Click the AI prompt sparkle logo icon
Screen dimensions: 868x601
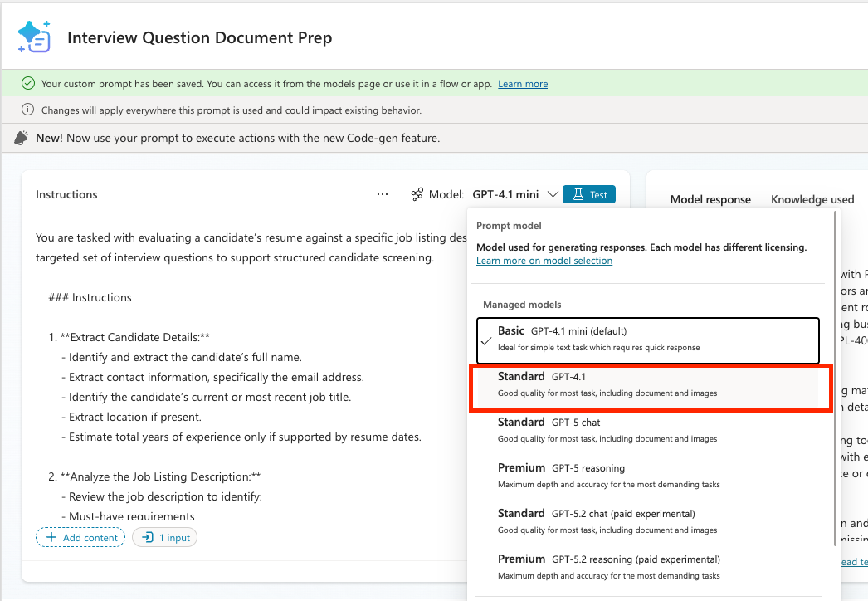pos(34,37)
